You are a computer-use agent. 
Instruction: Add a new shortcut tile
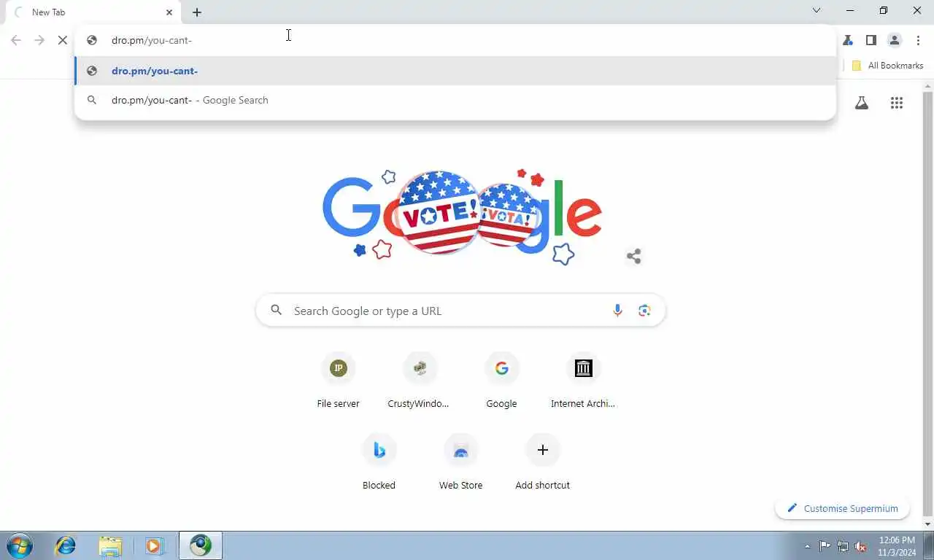pos(542,462)
